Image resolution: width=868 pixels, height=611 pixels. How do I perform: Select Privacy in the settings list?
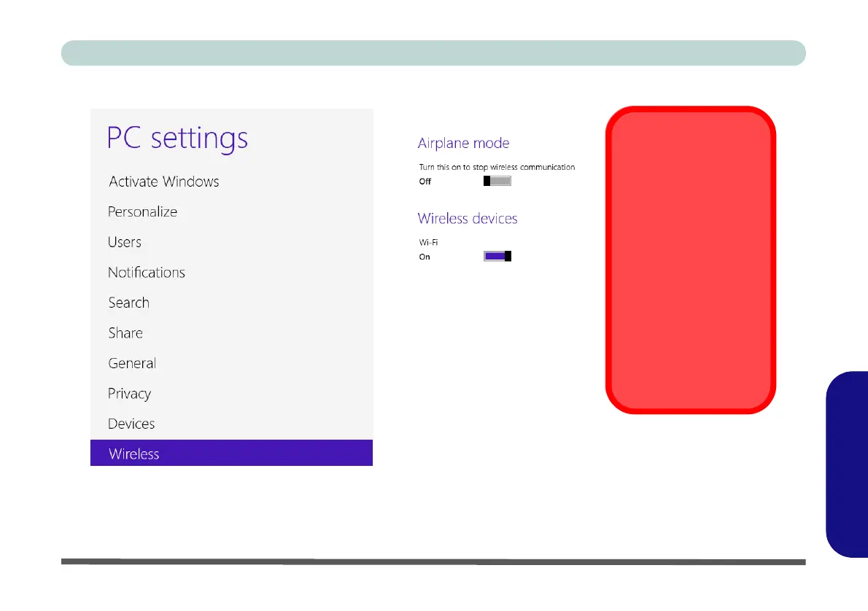point(130,394)
